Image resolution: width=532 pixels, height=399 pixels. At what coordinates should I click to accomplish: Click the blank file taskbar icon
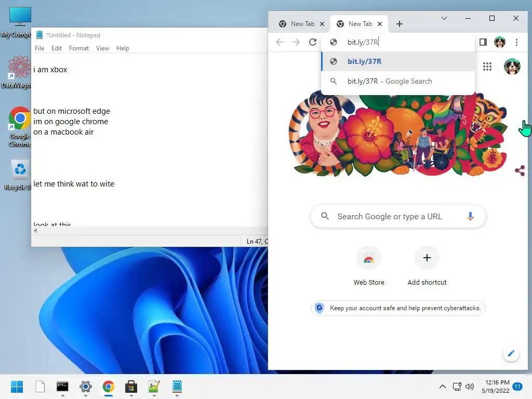point(40,387)
